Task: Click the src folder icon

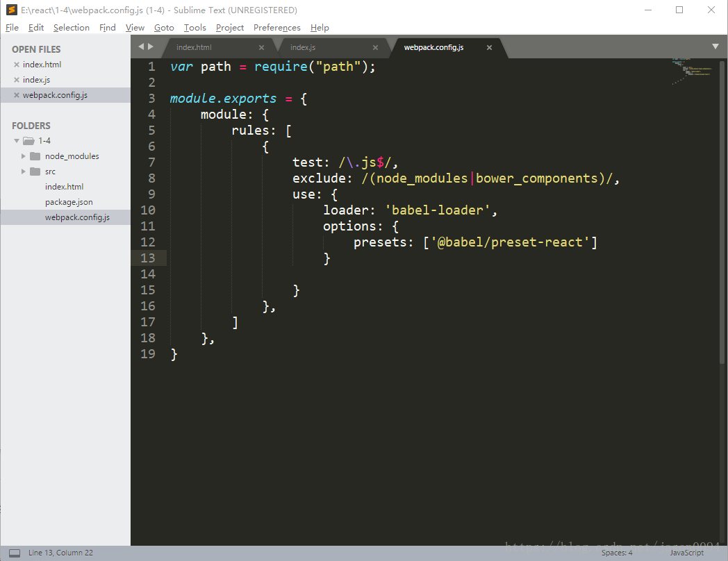Action: pyautogui.click(x=35, y=171)
